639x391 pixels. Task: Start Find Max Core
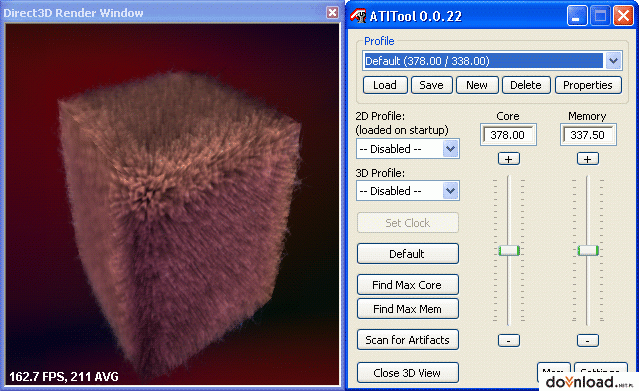click(x=408, y=285)
